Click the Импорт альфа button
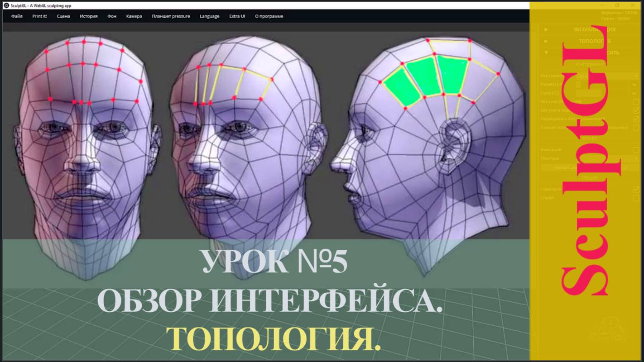 tap(590, 167)
